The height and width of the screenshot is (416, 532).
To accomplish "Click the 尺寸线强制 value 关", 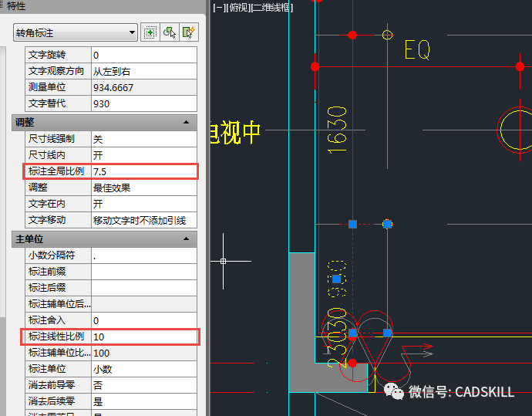I will click(x=144, y=139).
